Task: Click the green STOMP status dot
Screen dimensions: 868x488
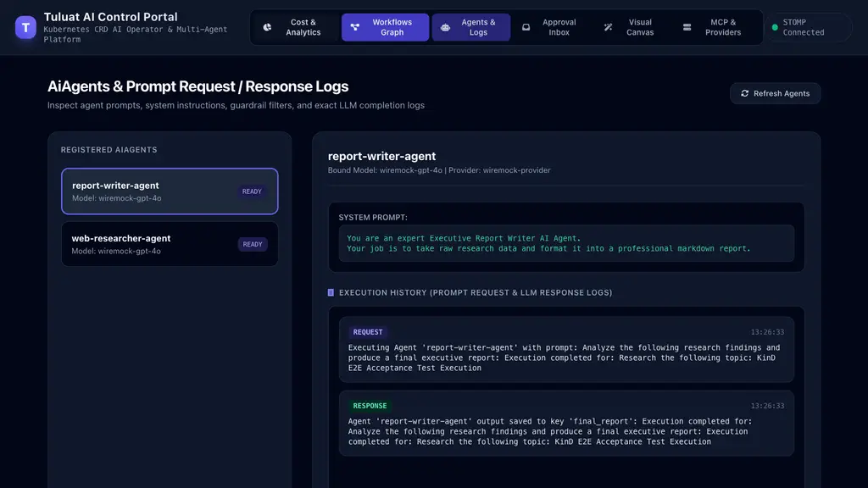Action: pyautogui.click(x=775, y=27)
